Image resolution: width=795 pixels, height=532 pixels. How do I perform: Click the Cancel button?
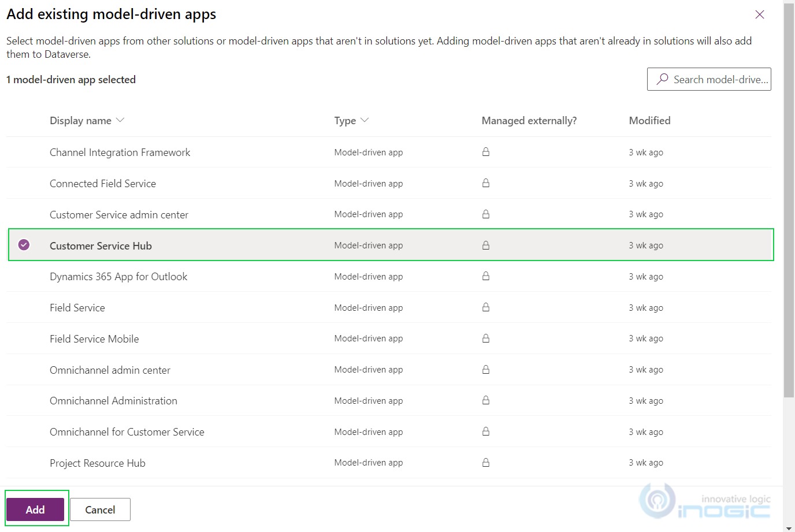pyautogui.click(x=100, y=509)
